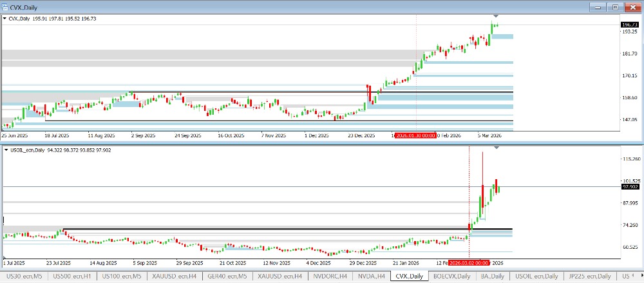
Task: Click the 196.73 current price label
Action: point(629,25)
